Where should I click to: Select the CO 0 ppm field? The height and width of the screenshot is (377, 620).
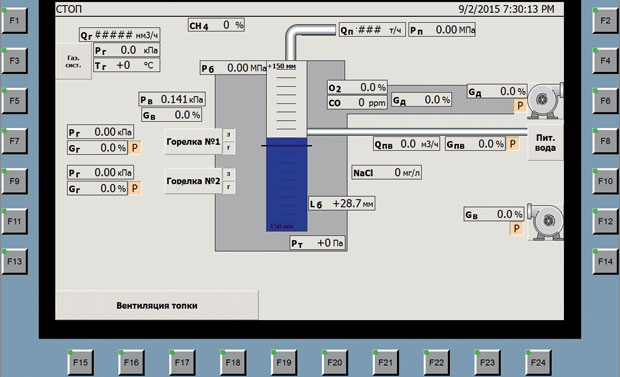[357, 102]
